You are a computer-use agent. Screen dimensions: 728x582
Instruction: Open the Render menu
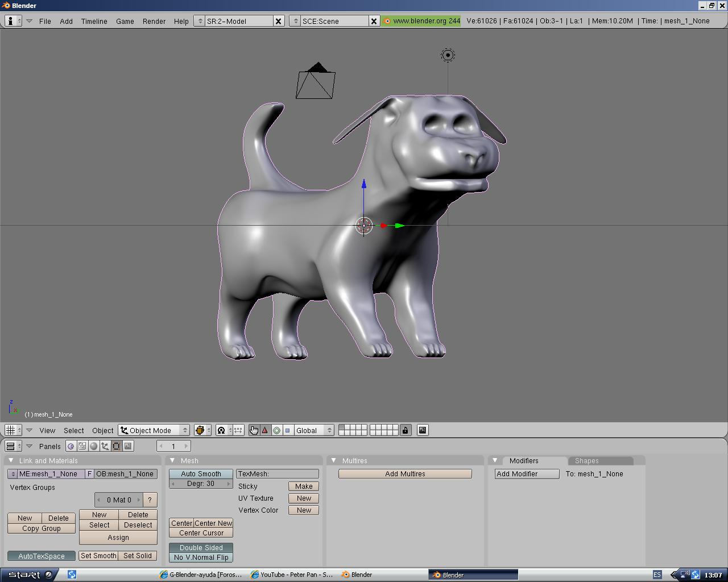(154, 21)
